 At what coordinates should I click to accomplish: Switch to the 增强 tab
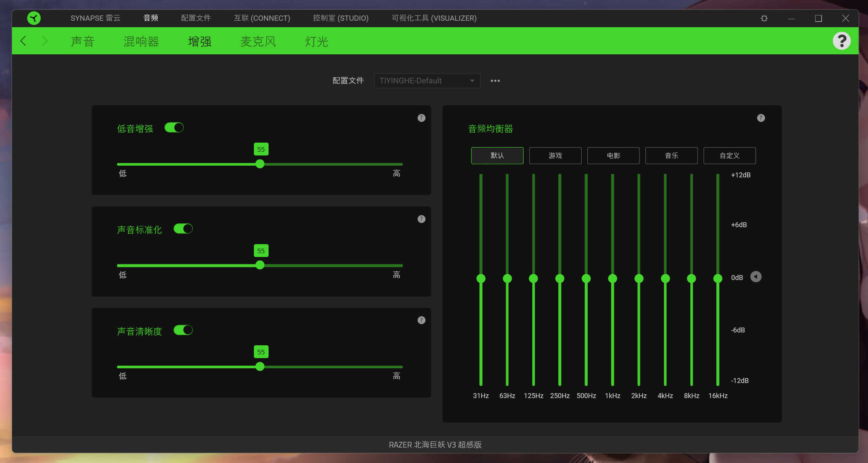[200, 41]
